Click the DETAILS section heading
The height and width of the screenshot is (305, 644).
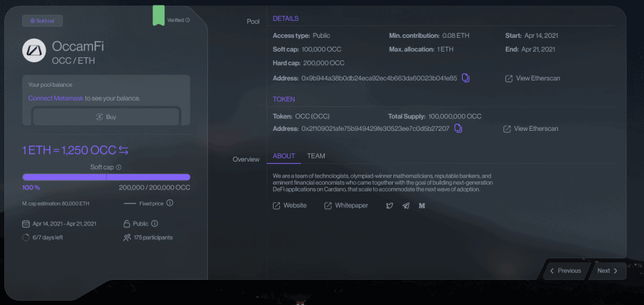pos(286,18)
